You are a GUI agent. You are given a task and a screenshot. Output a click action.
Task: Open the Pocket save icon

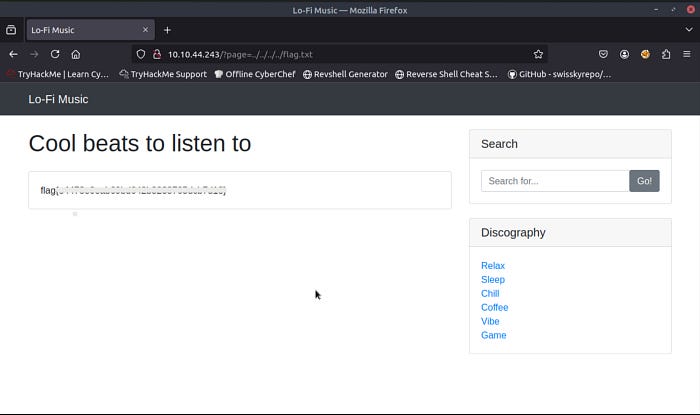[603, 54]
